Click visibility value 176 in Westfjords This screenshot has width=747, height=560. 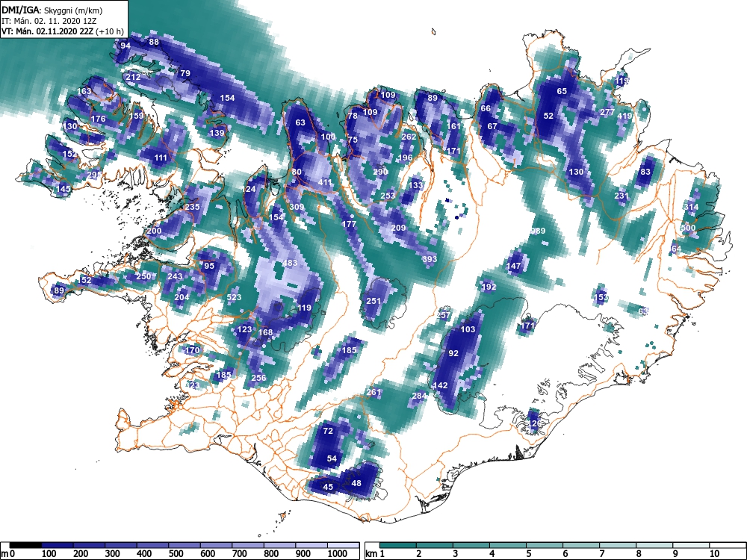point(98,119)
